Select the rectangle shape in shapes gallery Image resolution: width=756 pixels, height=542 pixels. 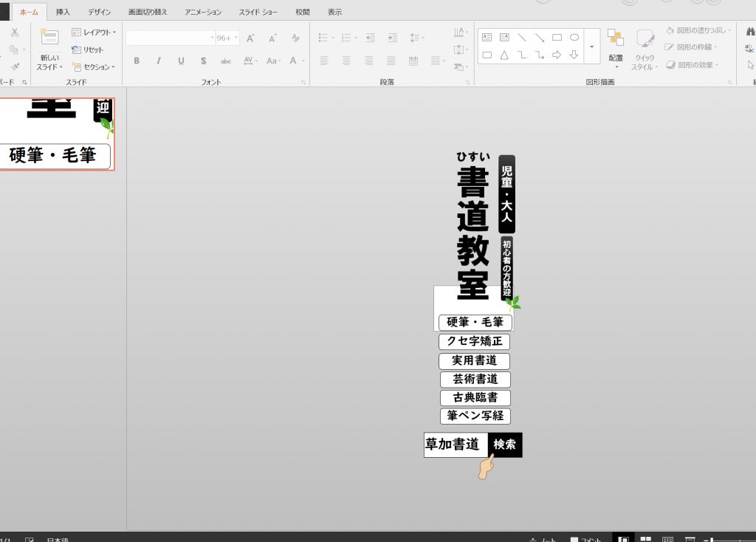point(557,37)
